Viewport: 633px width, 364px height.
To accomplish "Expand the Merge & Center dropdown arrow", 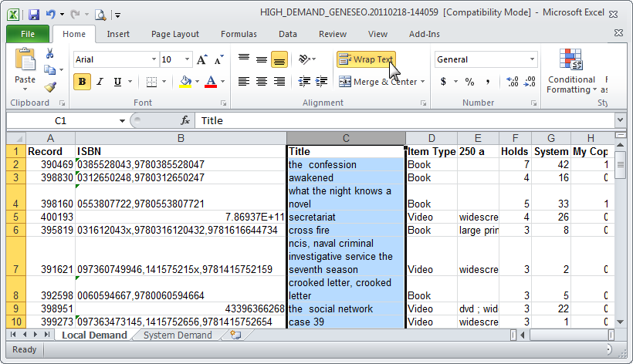I will pyautogui.click(x=423, y=82).
